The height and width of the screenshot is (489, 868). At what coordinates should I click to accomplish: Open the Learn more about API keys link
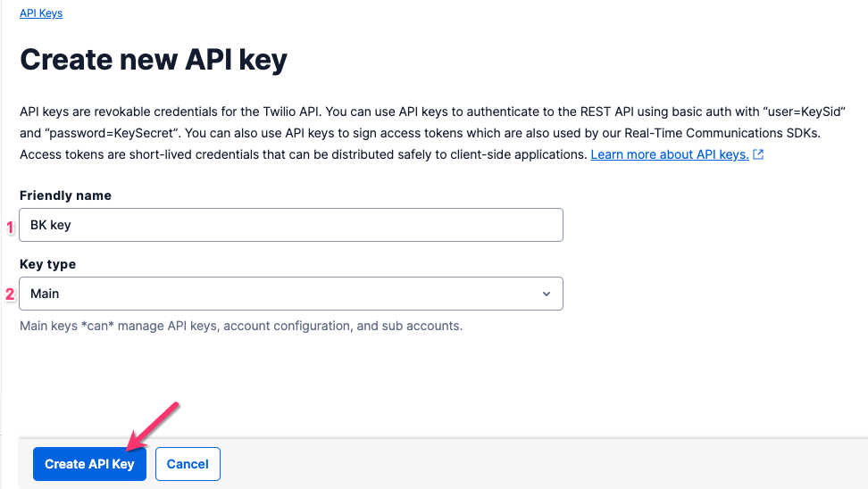pyautogui.click(x=669, y=155)
